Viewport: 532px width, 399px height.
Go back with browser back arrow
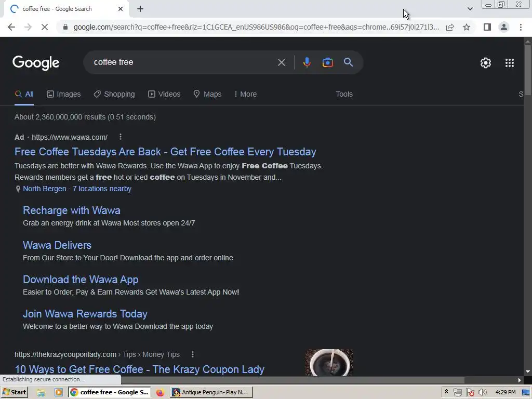point(11,27)
